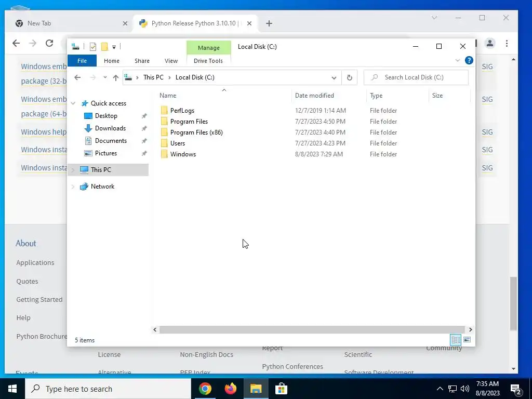Viewport: 532px width, 399px height.
Task: Expand the address bar history dropdown
Action: pos(334,78)
